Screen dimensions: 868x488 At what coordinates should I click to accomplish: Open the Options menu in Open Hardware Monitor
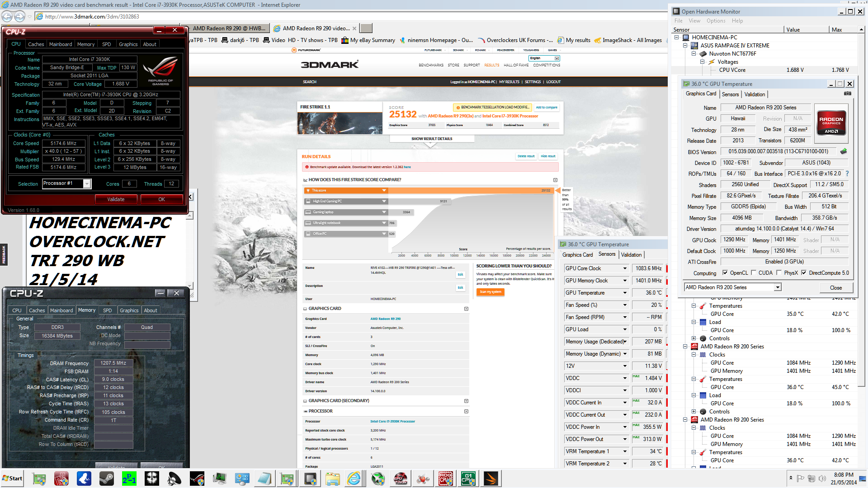coord(716,21)
